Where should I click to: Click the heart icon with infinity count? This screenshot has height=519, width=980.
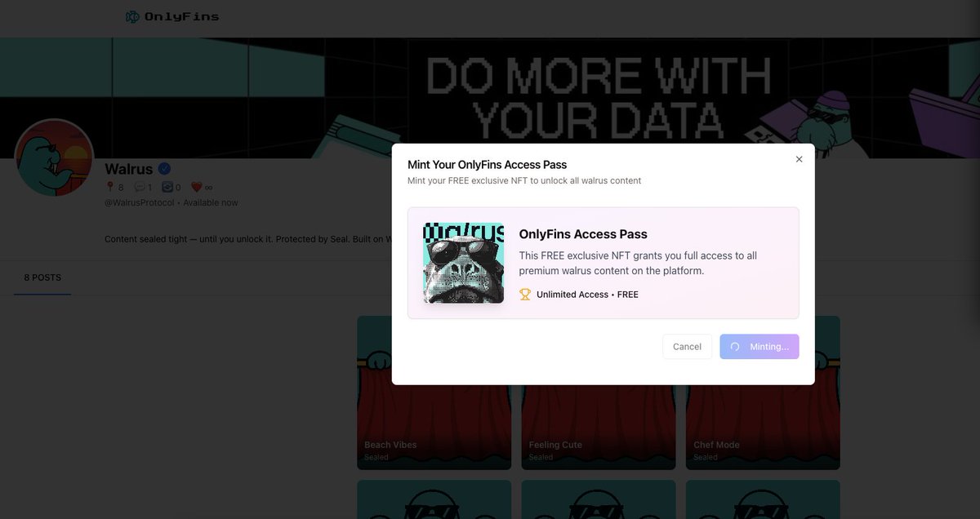click(x=196, y=188)
